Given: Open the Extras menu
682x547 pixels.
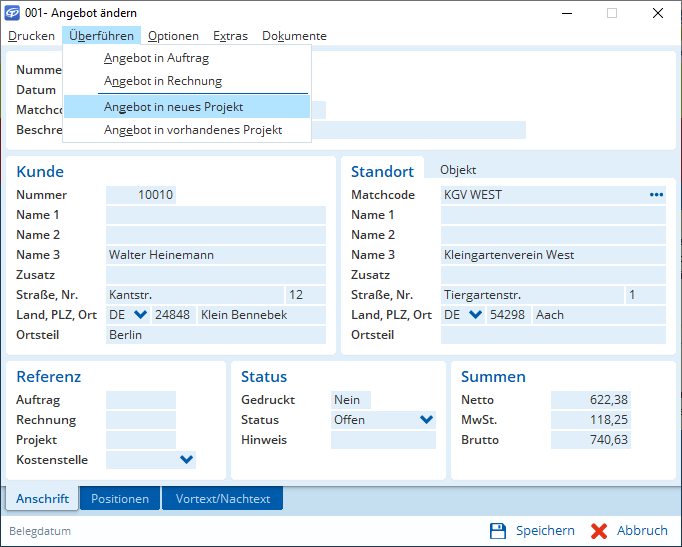Looking at the screenshot, I should pyautogui.click(x=230, y=36).
